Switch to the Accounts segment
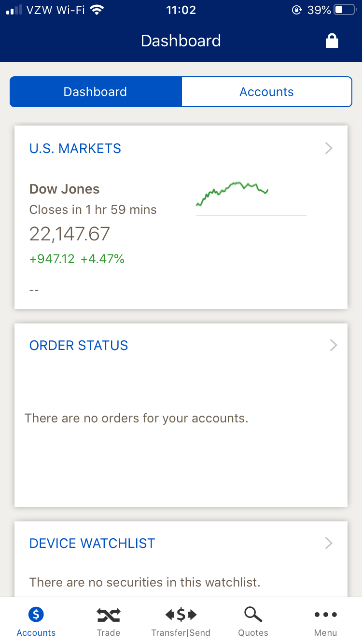Screen dimensions: 362x644 (266, 92)
